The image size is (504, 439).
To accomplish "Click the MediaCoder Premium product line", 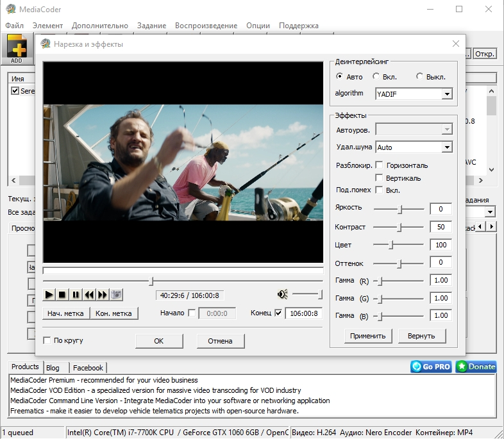I will pos(104,380).
